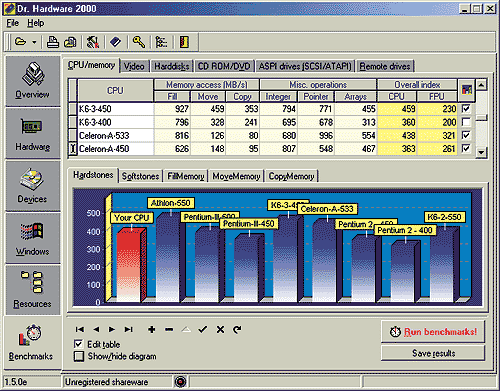The height and width of the screenshot is (391, 500).
Task: Click the triangle edit record button
Action: pyautogui.click(x=186, y=330)
